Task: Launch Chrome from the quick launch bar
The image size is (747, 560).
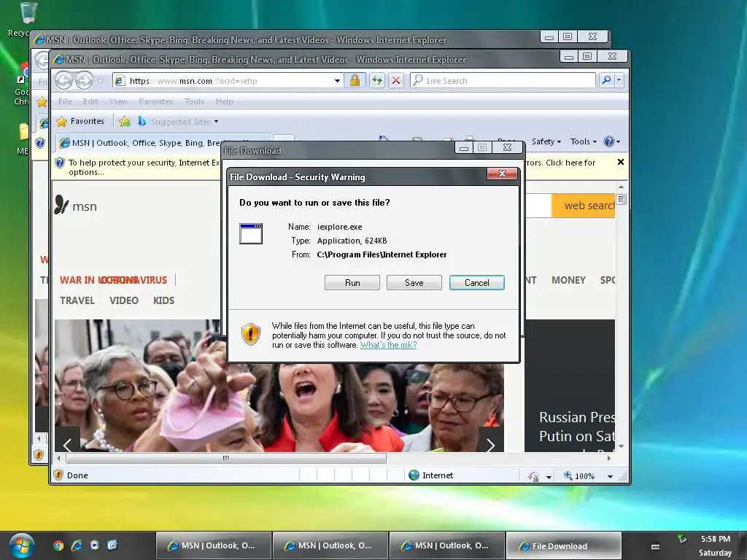Action: 58,545
